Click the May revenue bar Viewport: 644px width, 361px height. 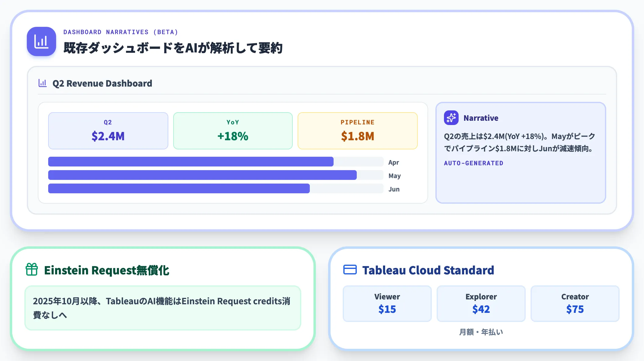point(202,175)
